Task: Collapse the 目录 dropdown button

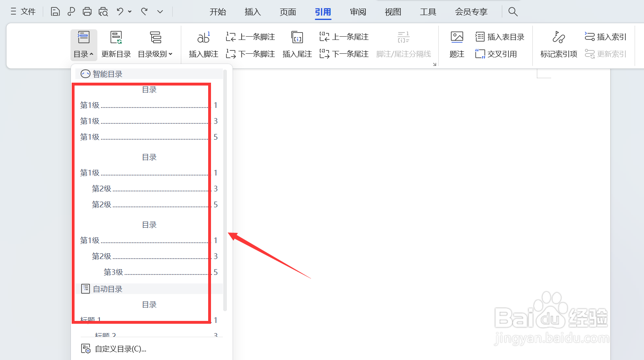Action: click(x=84, y=45)
